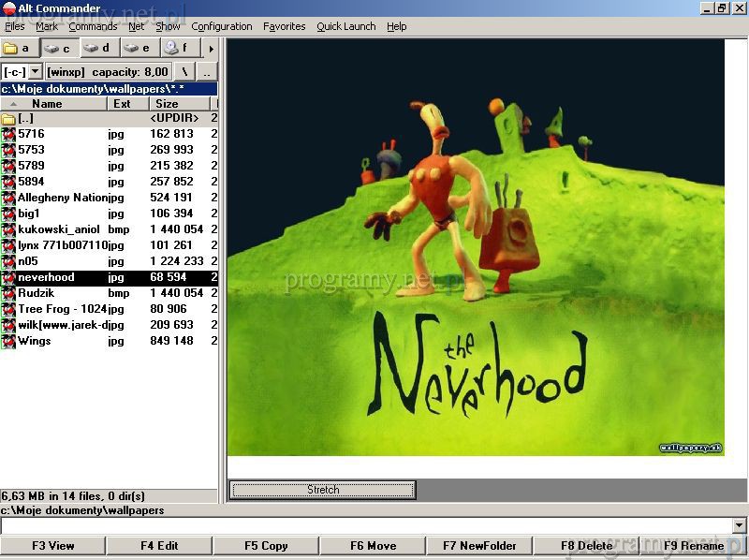The height and width of the screenshot is (560, 749).
Task: Toggle Stretch for the image preview
Action: (323, 490)
